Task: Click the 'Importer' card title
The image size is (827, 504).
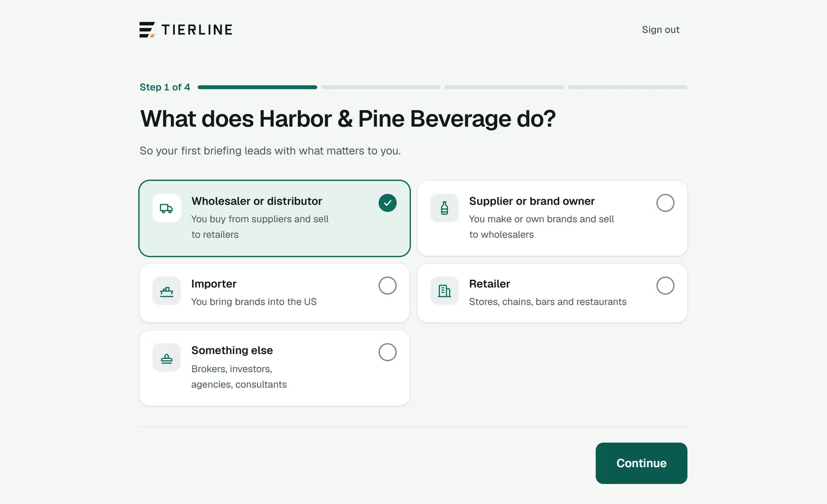Action: 214,284
